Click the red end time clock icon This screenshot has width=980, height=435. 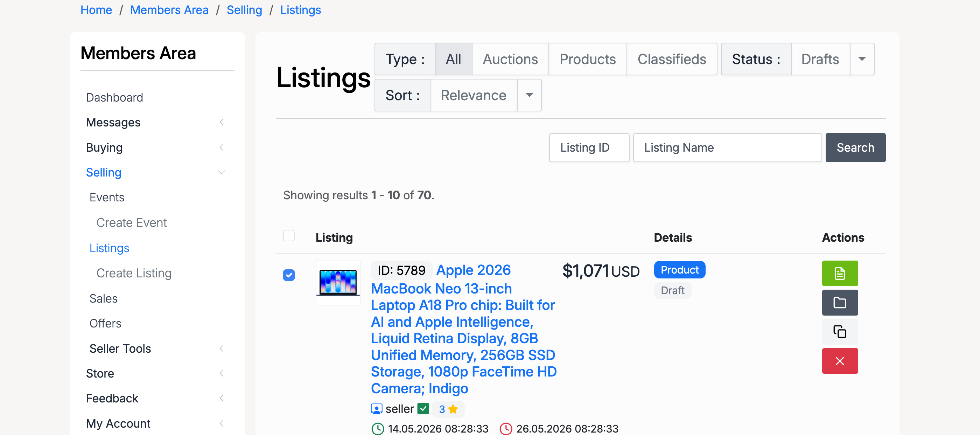point(506,429)
